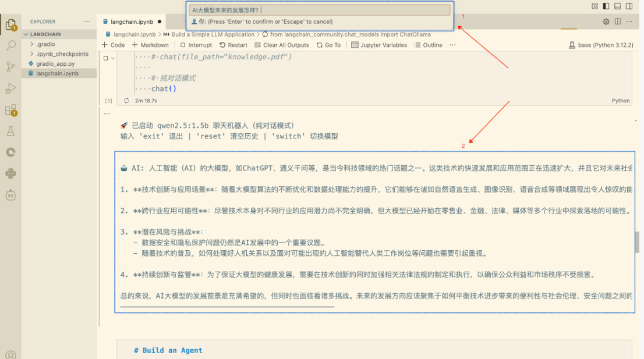Open cell output ellipsis menu

point(107,113)
